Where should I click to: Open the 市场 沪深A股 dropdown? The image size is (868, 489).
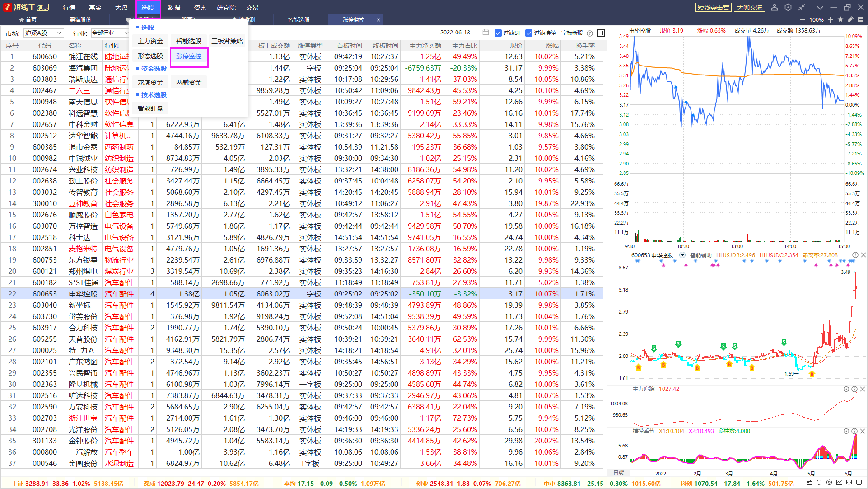[x=43, y=33]
